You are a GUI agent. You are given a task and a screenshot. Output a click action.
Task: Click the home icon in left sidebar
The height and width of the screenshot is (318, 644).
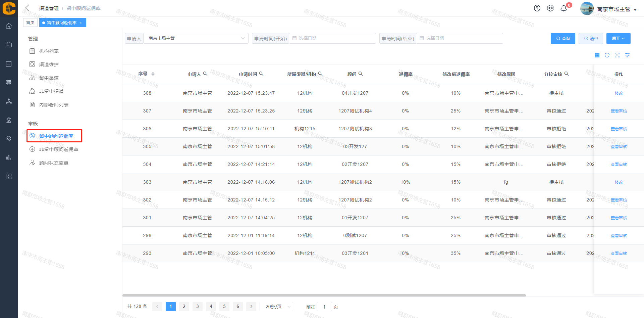9,26
